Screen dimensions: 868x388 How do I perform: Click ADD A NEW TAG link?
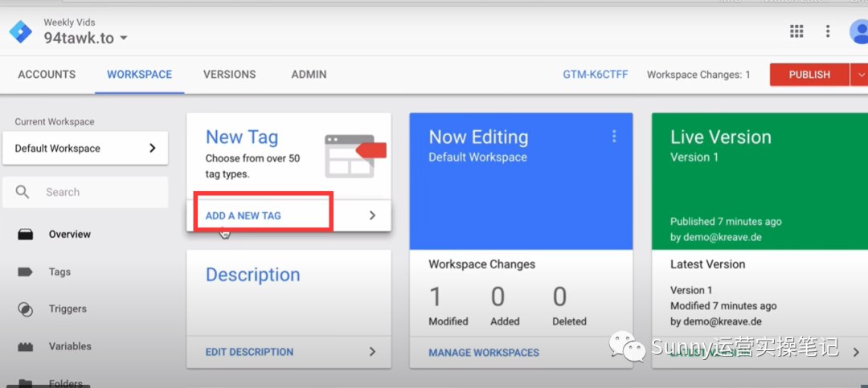[x=243, y=216]
